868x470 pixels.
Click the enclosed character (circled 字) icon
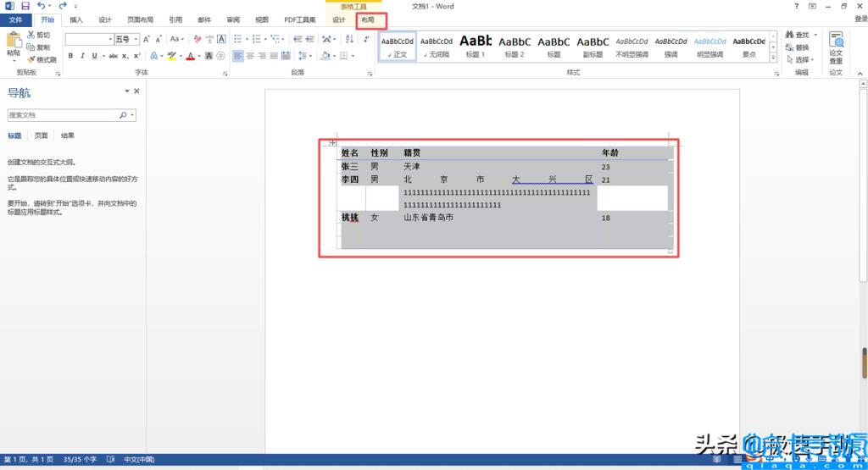[x=221, y=56]
